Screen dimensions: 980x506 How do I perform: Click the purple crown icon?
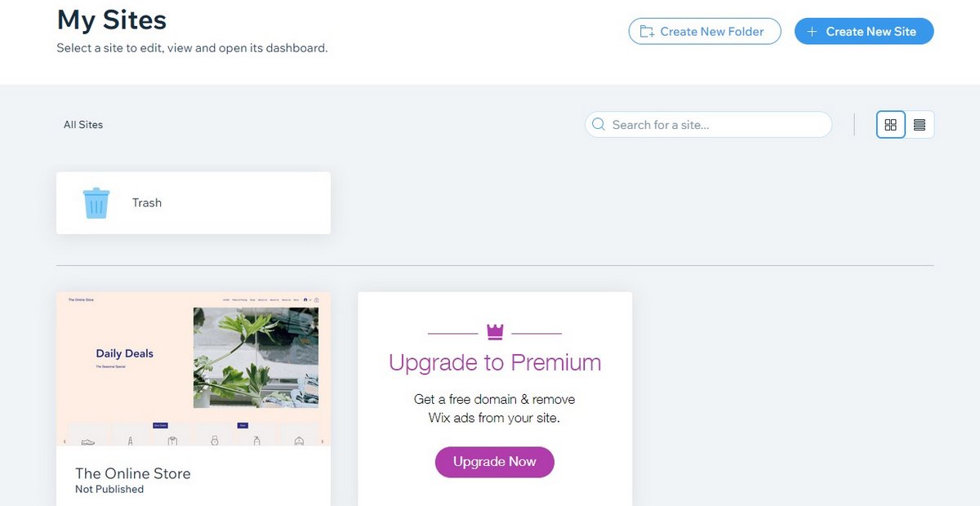click(x=495, y=332)
